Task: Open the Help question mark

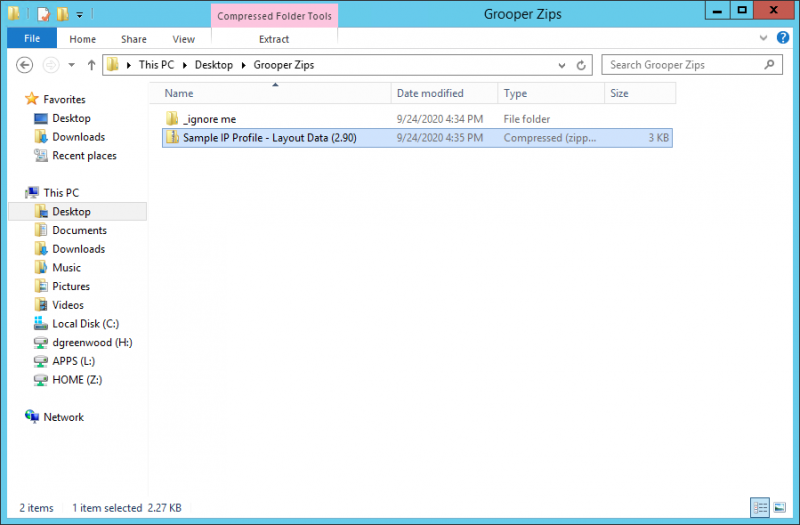Action: (783, 37)
